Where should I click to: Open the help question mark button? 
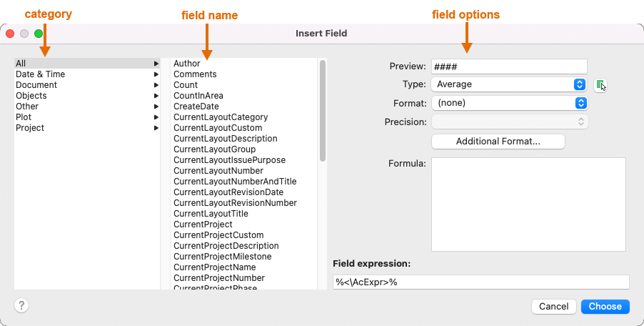(x=21, y=306)
